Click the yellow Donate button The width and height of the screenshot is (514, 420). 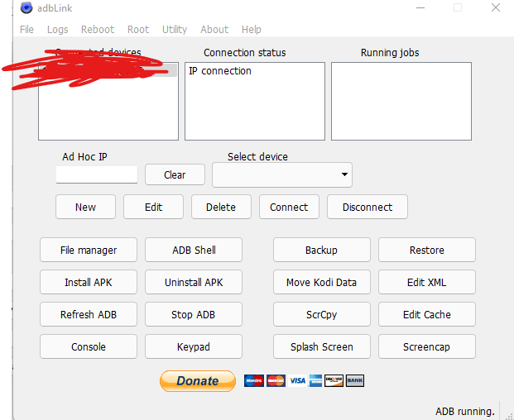[x=198, y=380]
